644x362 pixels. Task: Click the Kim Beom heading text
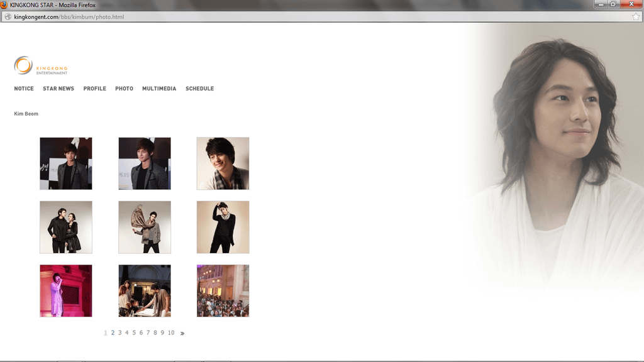tap(26, 114)
